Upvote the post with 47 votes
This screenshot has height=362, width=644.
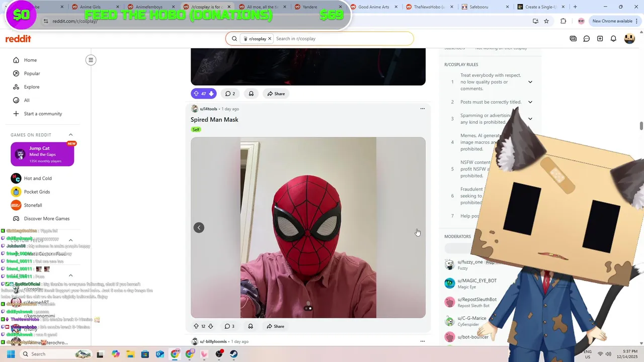[x=196, y=94]
